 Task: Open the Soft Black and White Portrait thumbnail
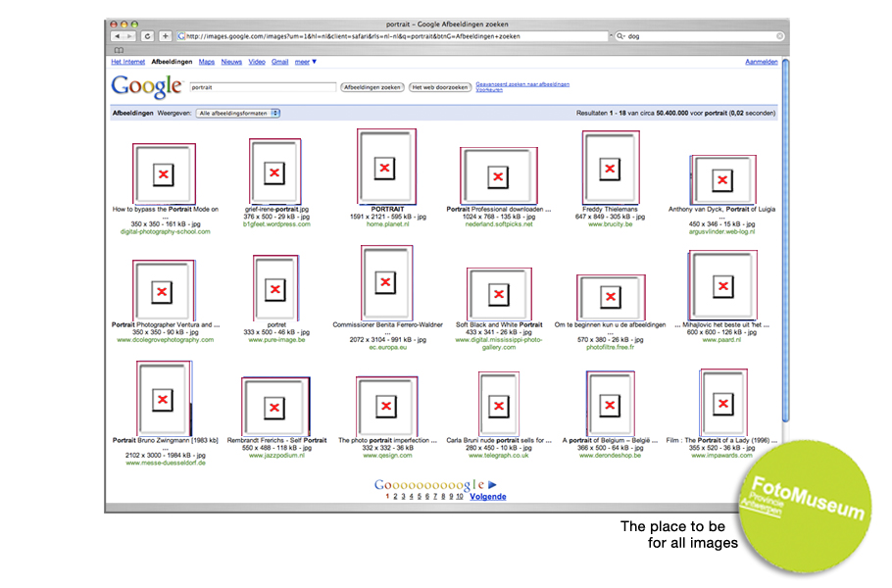(499, 294)
